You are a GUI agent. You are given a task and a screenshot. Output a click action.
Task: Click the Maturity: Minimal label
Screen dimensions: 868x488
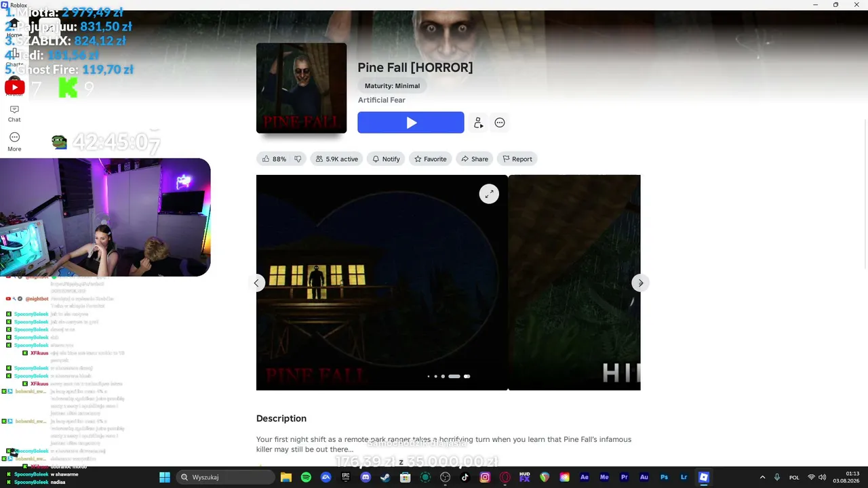(x=392, y=86)
